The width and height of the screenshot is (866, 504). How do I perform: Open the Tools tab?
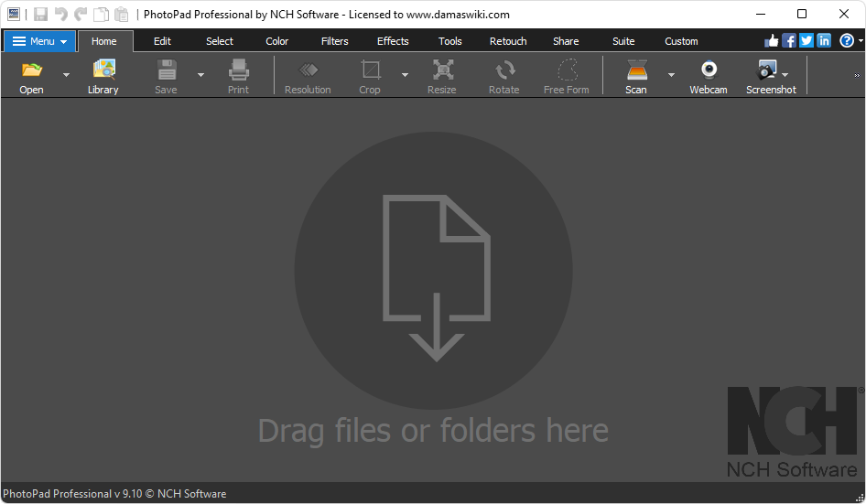click(450, 41)
